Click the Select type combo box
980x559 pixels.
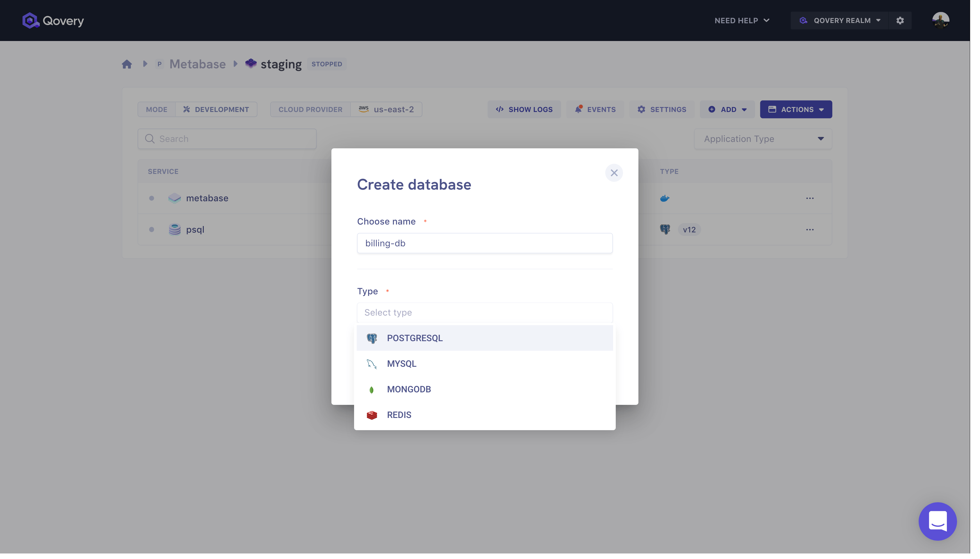(485, 313)
